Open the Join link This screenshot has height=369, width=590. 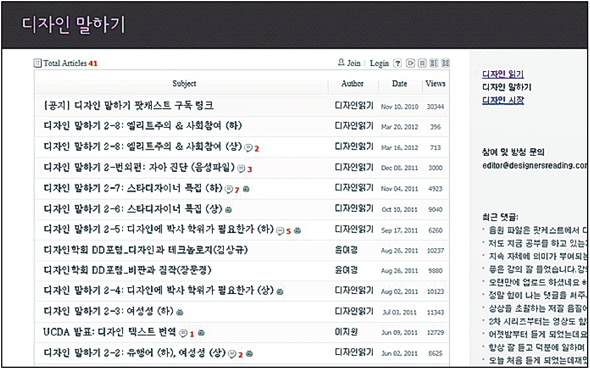[353, 63]
